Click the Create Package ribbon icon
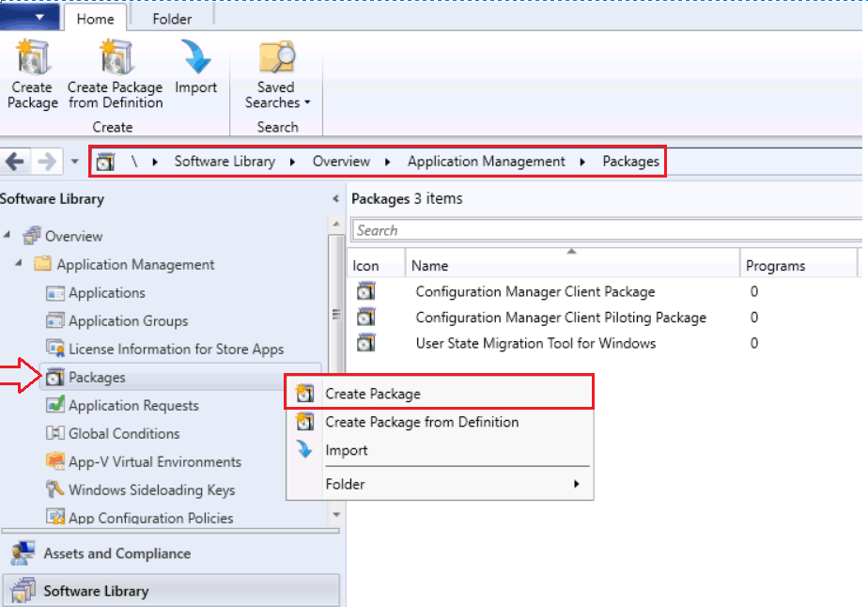Viewport: 868px width, 607px height. tap(33, 57)
